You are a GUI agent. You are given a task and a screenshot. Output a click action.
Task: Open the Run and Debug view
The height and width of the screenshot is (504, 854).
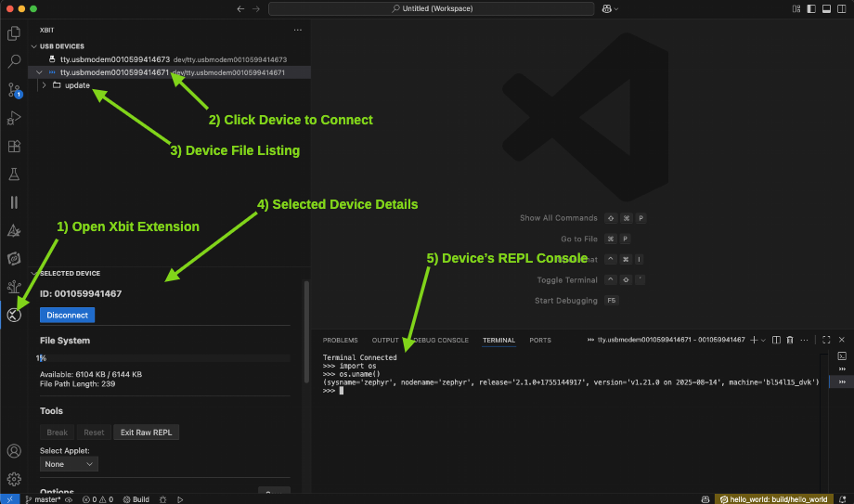point(14,118)
